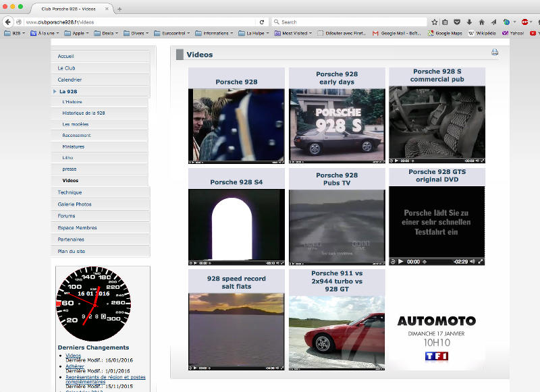
Task: Click the site identity globe in the address bar
Action: (x=19, y=22)
